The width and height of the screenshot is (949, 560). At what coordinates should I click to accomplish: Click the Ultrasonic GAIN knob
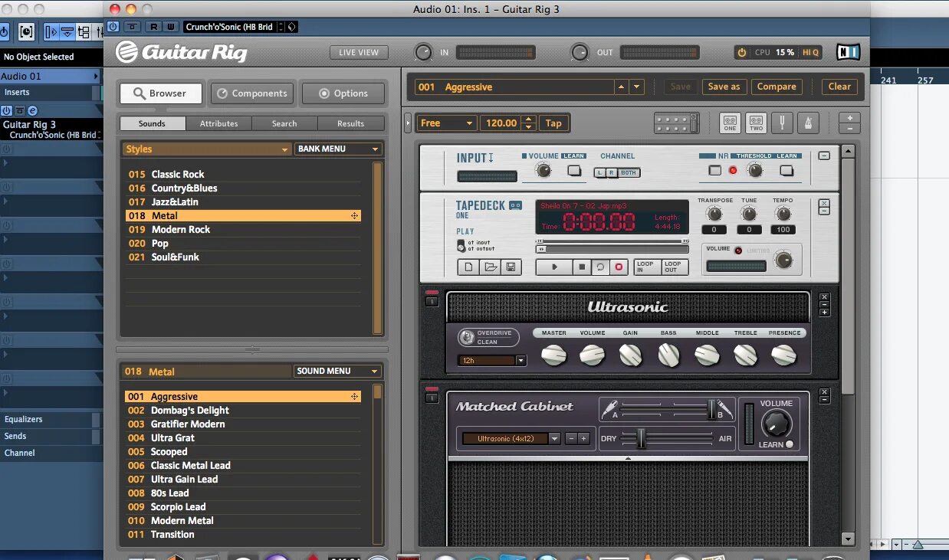click(630, 355)
